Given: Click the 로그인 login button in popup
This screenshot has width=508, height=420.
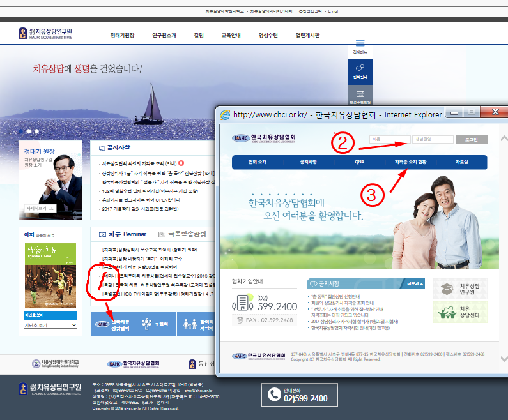Looking at the screenshot, I should point(471,139).
